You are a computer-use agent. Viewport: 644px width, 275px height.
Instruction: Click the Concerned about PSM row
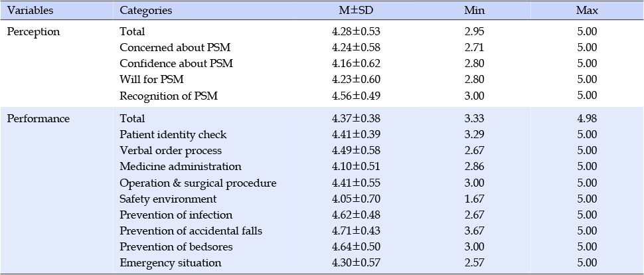coord(322,48)
